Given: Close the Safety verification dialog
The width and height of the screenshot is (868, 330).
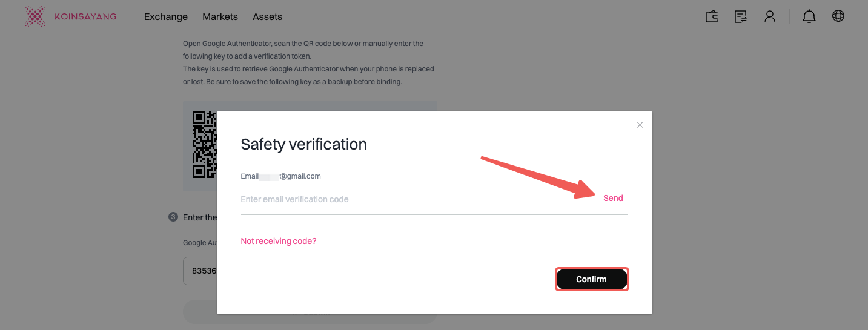Looking at the screenshot, I should 640,125.
